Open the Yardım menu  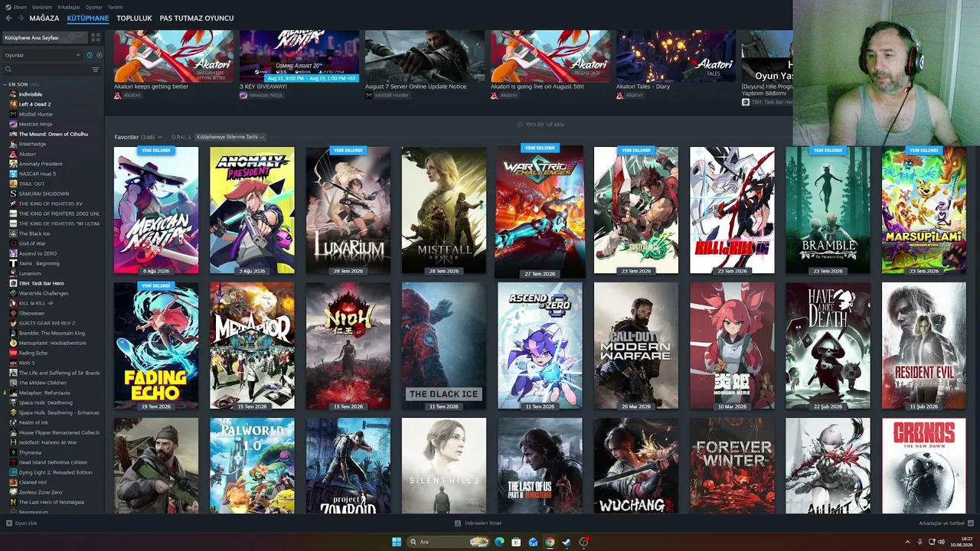(x=115, y=7)
